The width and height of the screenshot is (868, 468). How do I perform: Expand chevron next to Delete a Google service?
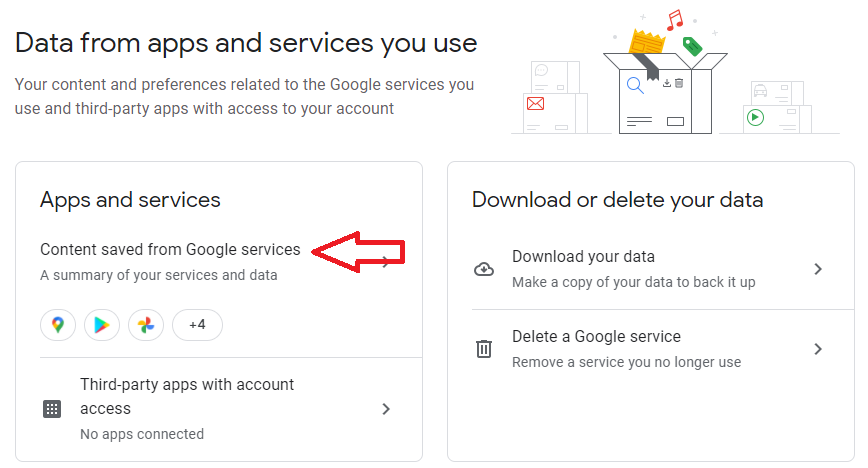coord(818,349)
